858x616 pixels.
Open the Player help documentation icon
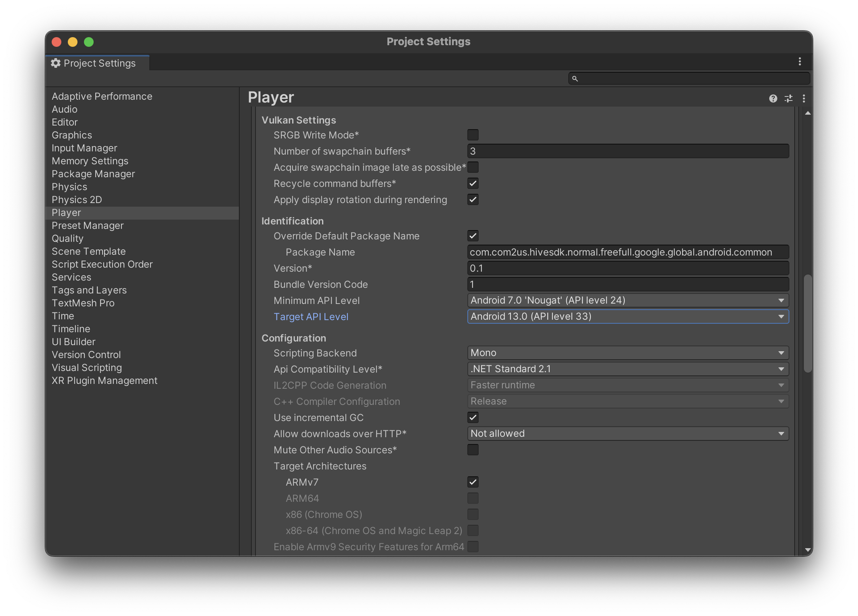773,98
